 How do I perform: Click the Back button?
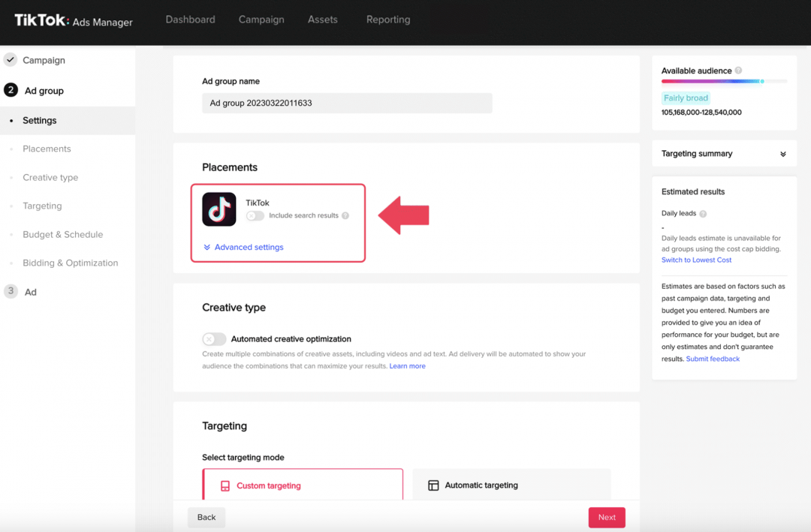tap(207, 517)
